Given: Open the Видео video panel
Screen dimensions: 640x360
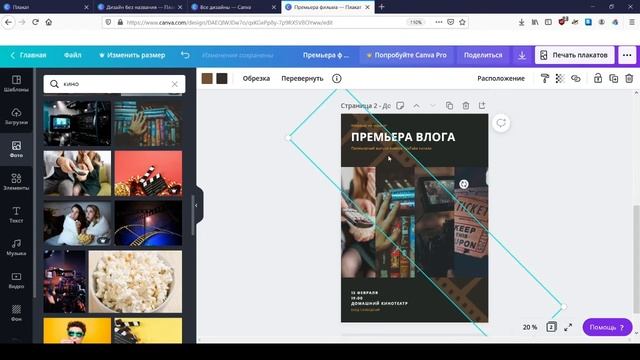Looking at the screenshot, I should tap(16, 280).
